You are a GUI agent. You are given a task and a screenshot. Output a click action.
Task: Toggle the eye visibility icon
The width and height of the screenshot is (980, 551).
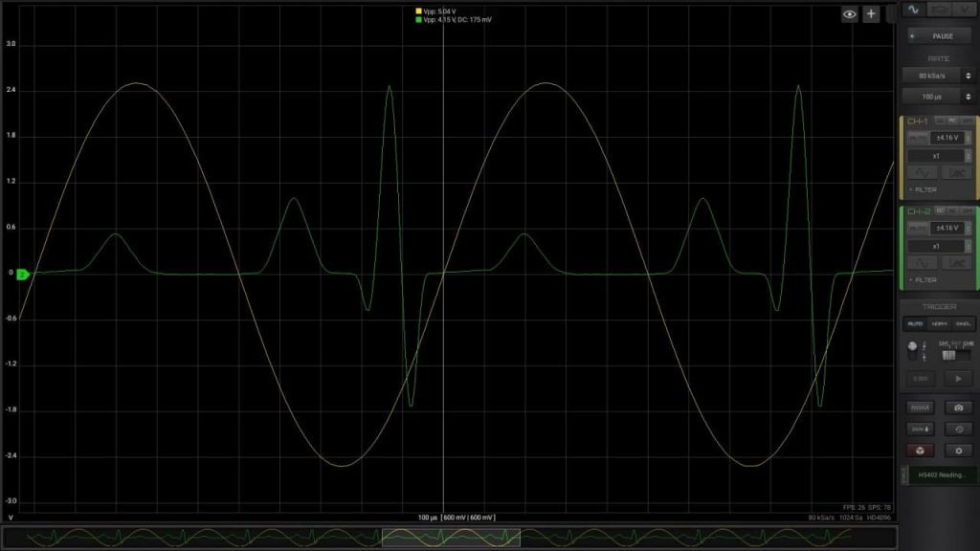849,13
